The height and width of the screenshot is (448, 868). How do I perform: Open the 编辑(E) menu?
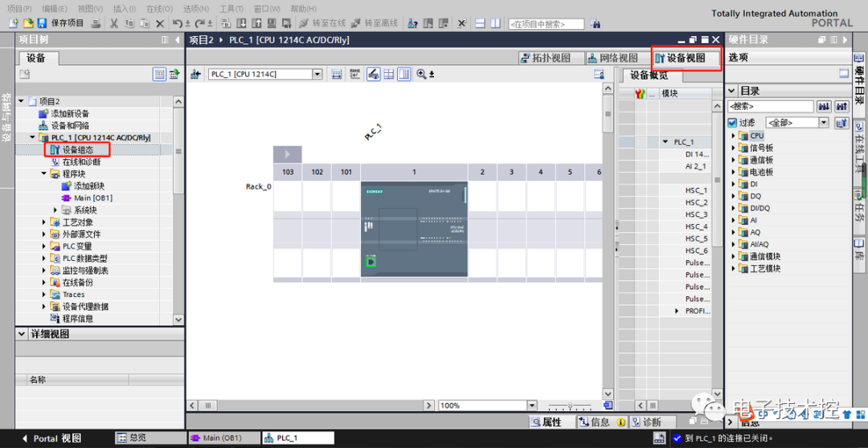[x=55, y=9]
